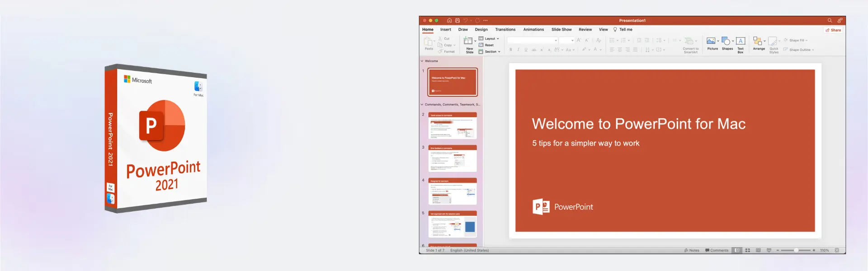Click the Decrease Font Size icon
868x271 pixels.
(x=587, y=40)
